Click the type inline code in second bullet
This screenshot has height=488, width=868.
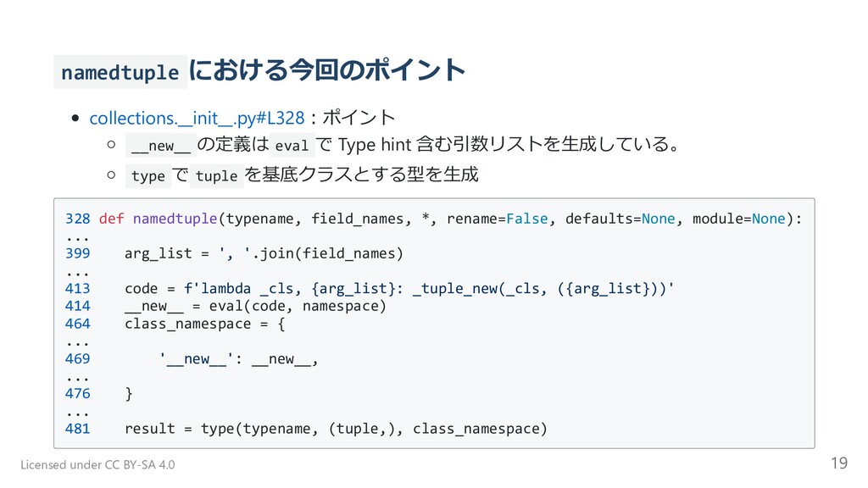(x=147, y=176)
